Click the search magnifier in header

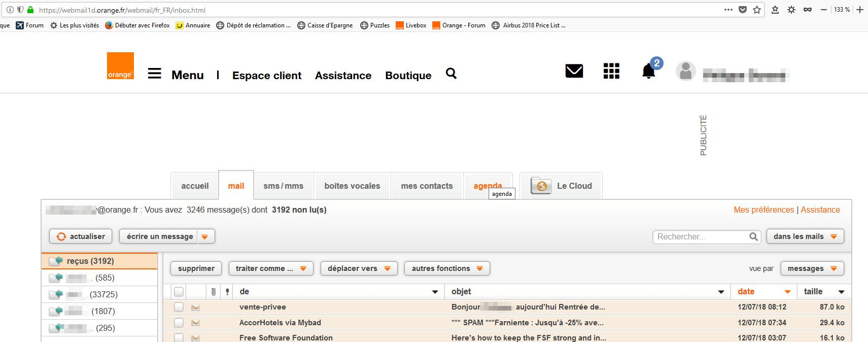451,74
